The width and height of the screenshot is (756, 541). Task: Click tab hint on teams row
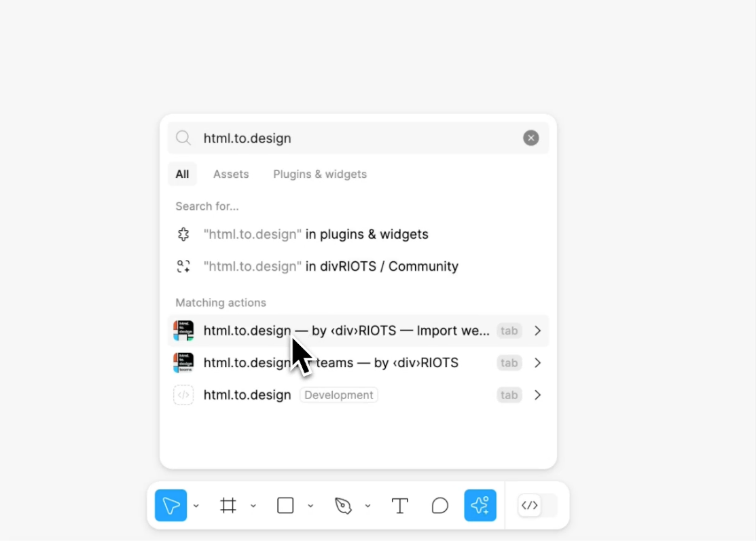point(509,362)
